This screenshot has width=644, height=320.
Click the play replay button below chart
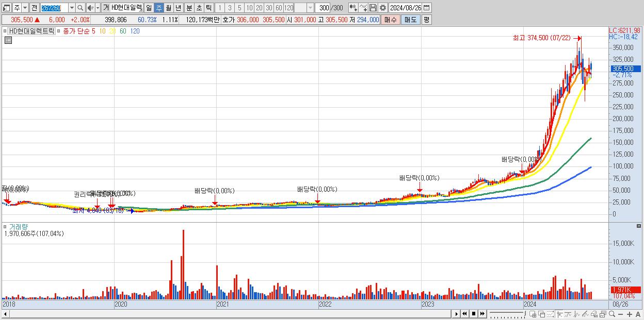pos(456,314)
